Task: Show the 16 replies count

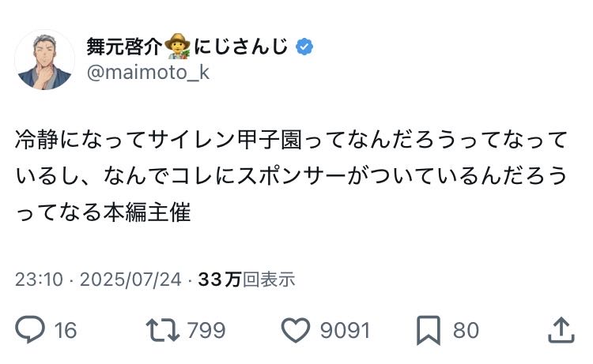Action: 66,330
